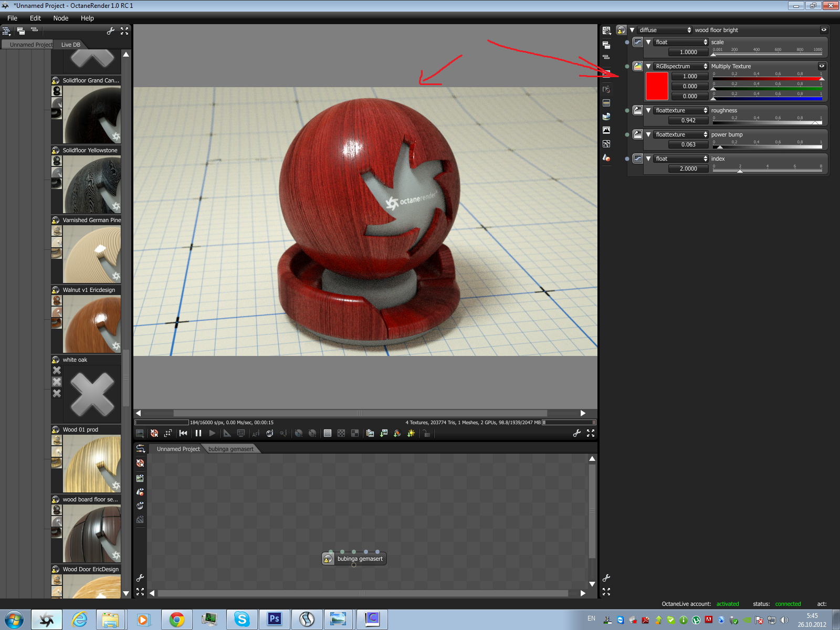
Task: Open the RGBspectrum node type dropdown
Action: point(681,66)
